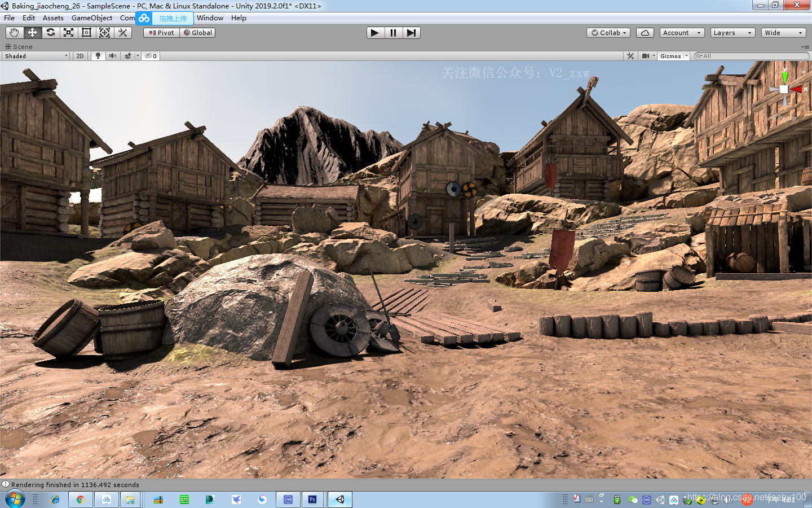
Task: Open the Windows Start menu
Action: [15, 500]
